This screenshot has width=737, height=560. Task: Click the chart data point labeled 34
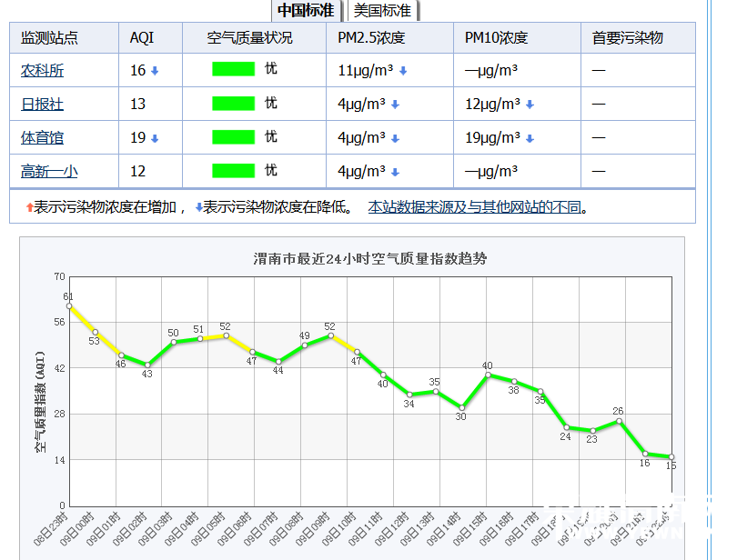coord(409,395)
